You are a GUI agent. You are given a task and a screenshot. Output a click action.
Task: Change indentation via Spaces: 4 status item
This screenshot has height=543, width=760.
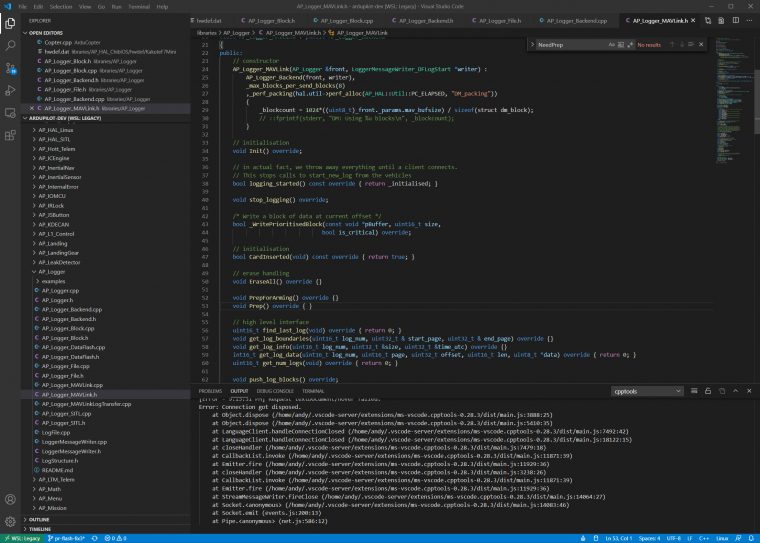click(x=649, y=539)
